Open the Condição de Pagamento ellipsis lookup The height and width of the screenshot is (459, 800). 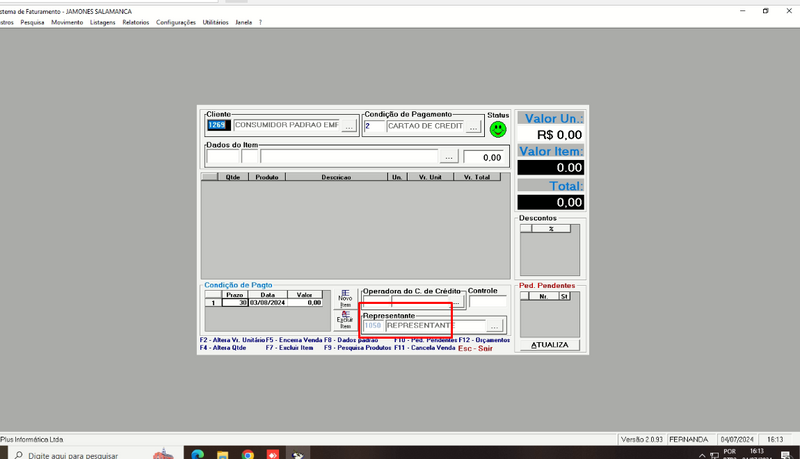(x=473, y=127)
